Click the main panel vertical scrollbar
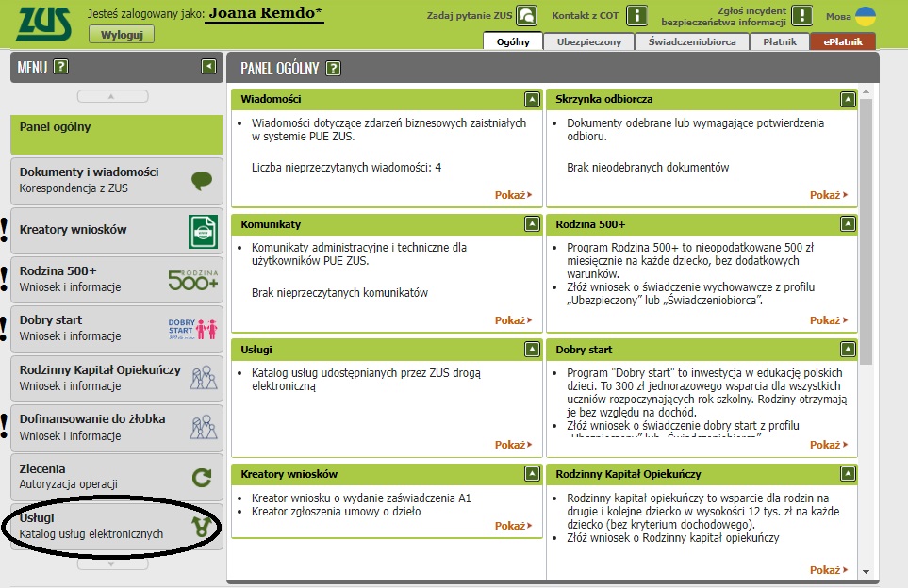908x588 pixels. click(x=867, y=236)
